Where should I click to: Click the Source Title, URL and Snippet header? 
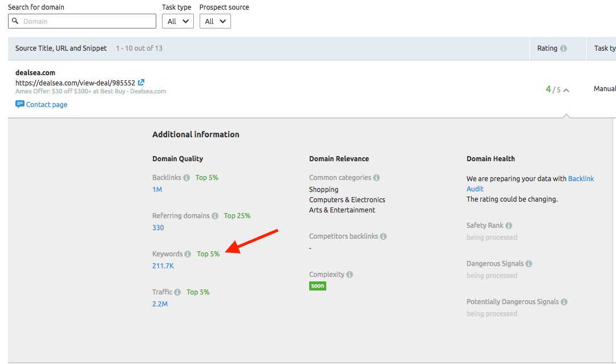pos(61,48)
